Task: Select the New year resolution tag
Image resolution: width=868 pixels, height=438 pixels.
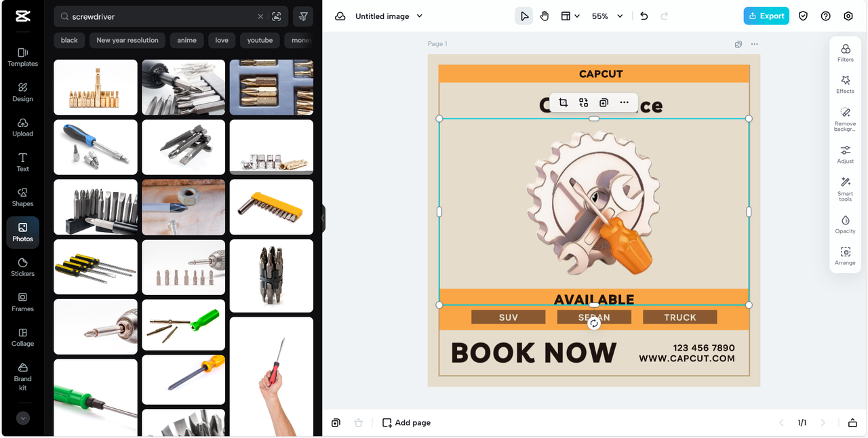Action: [127, 40]
